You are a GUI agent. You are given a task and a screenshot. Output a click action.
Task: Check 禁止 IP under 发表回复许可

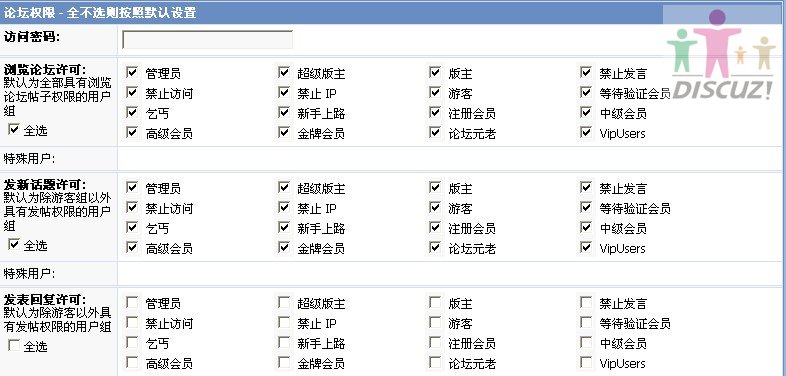[284, 322]
